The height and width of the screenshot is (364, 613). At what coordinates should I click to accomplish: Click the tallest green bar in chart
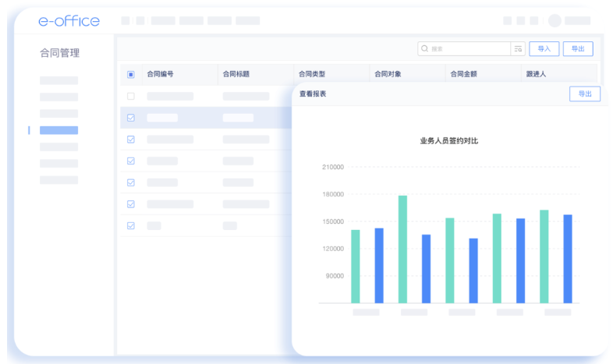click(x=402, y=249)
